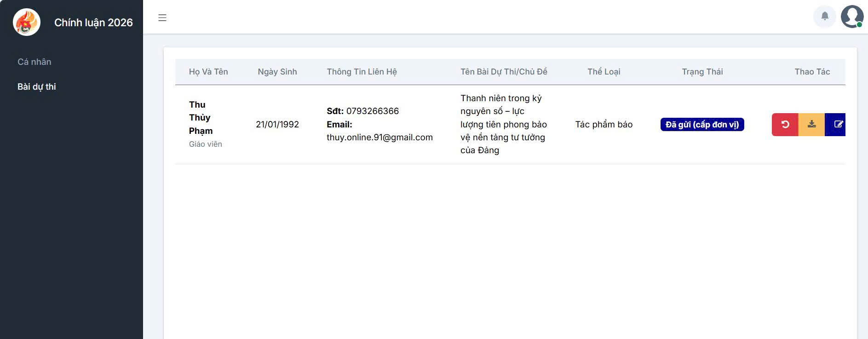The height and width of the screenshot is (339, 868).
Task: Download the entry using the yellow button
Action: [x=811, y=125]
